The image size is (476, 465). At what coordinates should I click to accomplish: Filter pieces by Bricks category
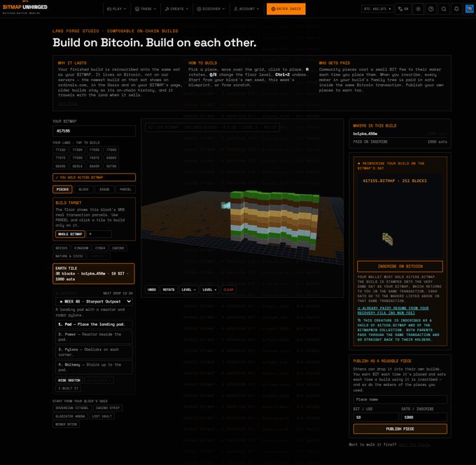62,248
